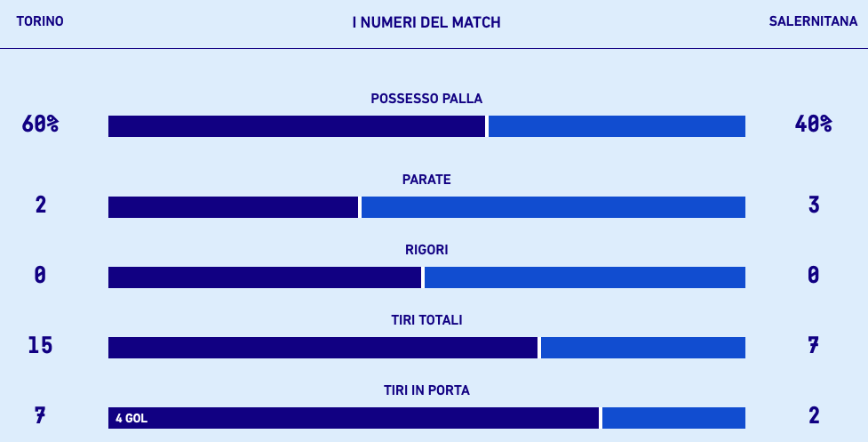
Task: Select Torino's total shots value 15
Action: pyautogui.click(x=40, y=346)
